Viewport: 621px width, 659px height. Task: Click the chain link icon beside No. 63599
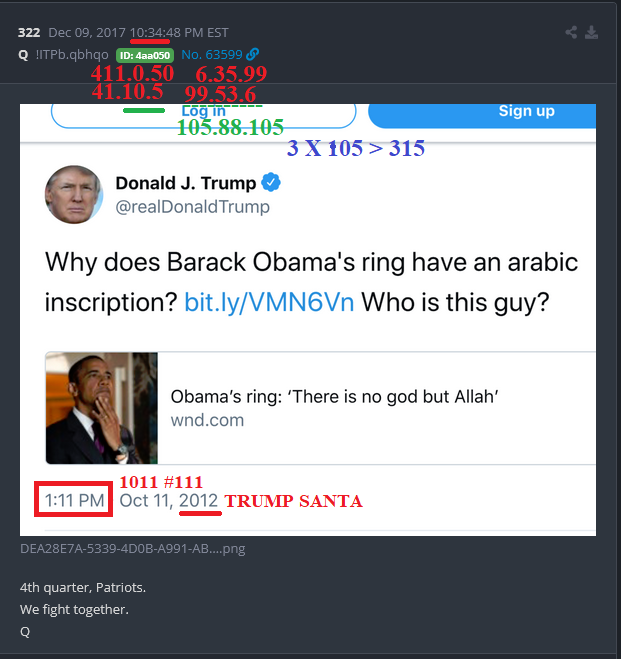tap(253, 54)
